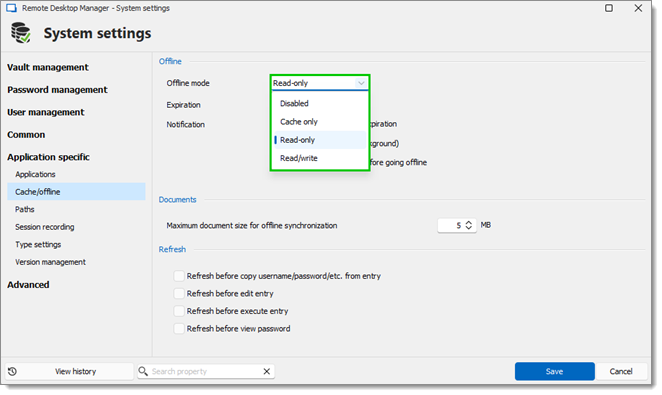Close the System settings window
The image size is (662, 395).
(x=638, y=8)
